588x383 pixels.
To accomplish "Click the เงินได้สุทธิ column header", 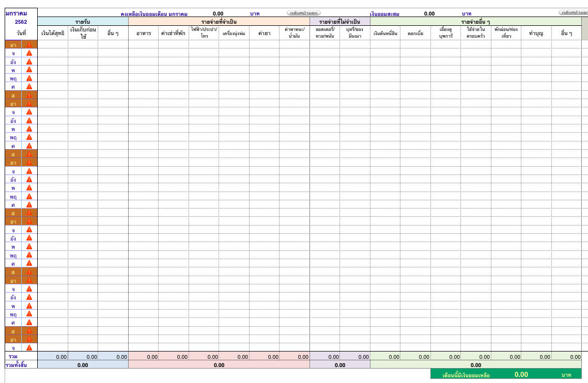I will pyautogui.click(x=53, y=33).
